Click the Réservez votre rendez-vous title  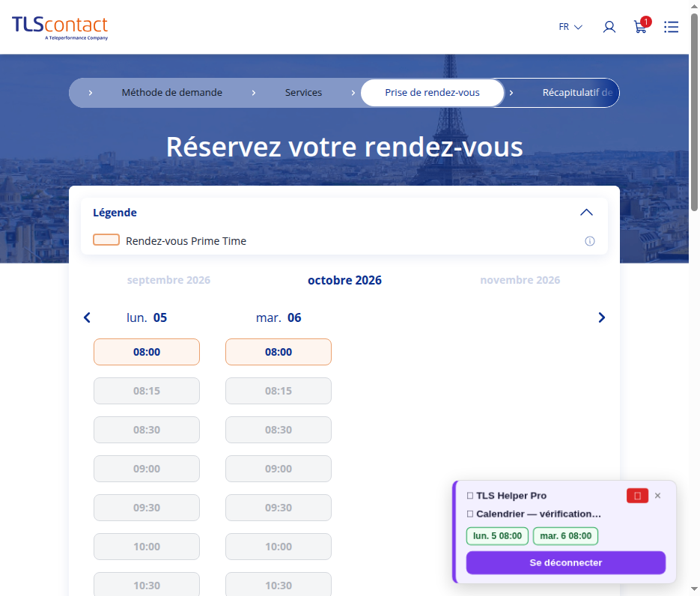click(344, 147)
